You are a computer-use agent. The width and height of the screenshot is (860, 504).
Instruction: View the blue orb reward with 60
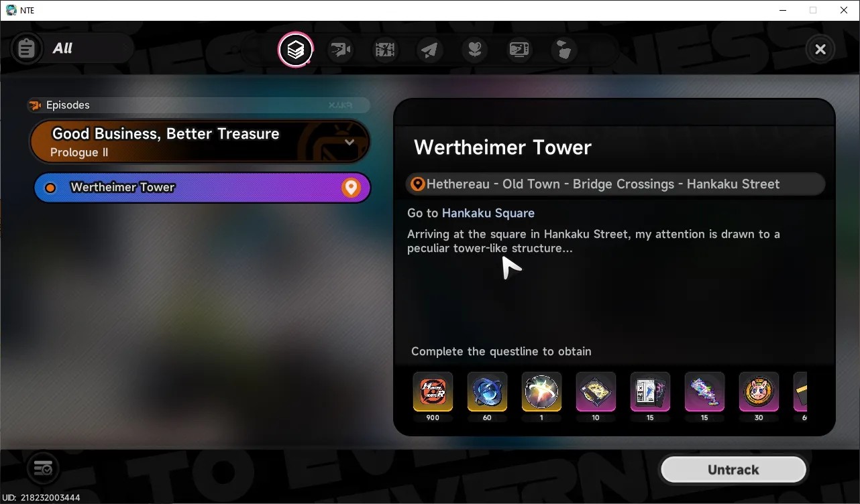click(x=487, y=391)
